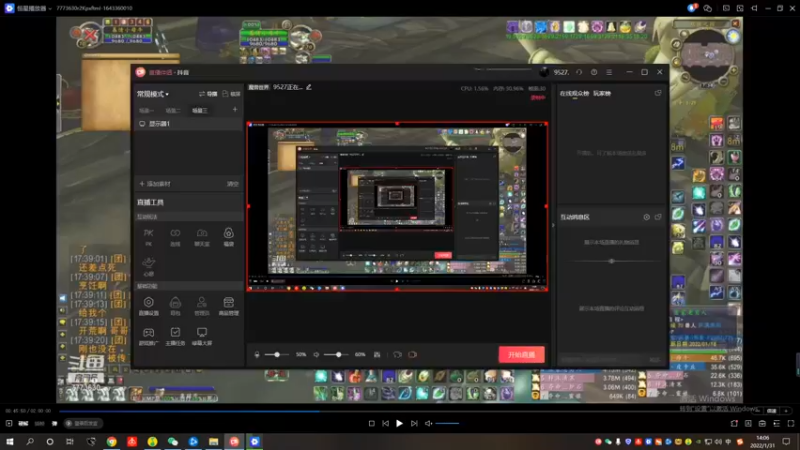The width and height of the screenshot is (800, 450).
Task: Select the active scene tab 场景三
Action: 199,110
